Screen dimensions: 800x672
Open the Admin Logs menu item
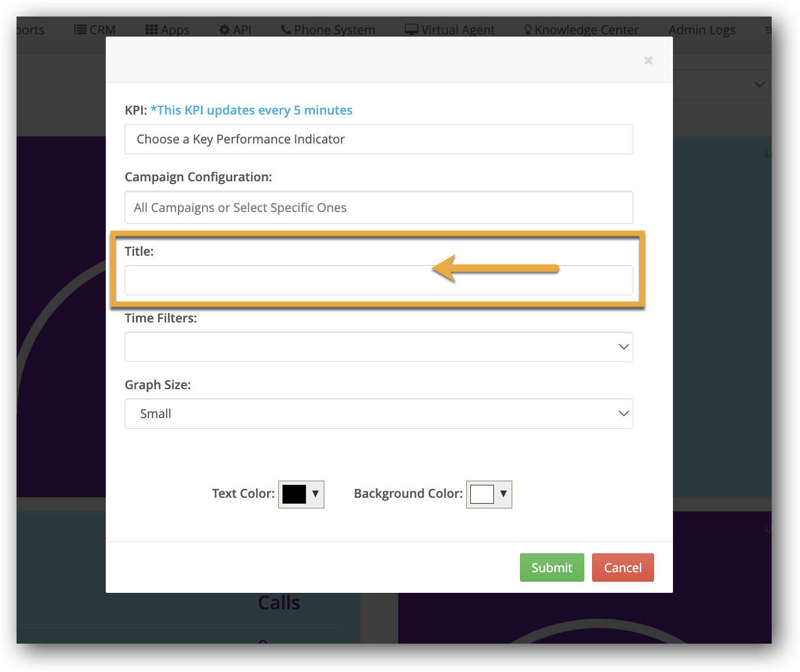click(701, 30)
